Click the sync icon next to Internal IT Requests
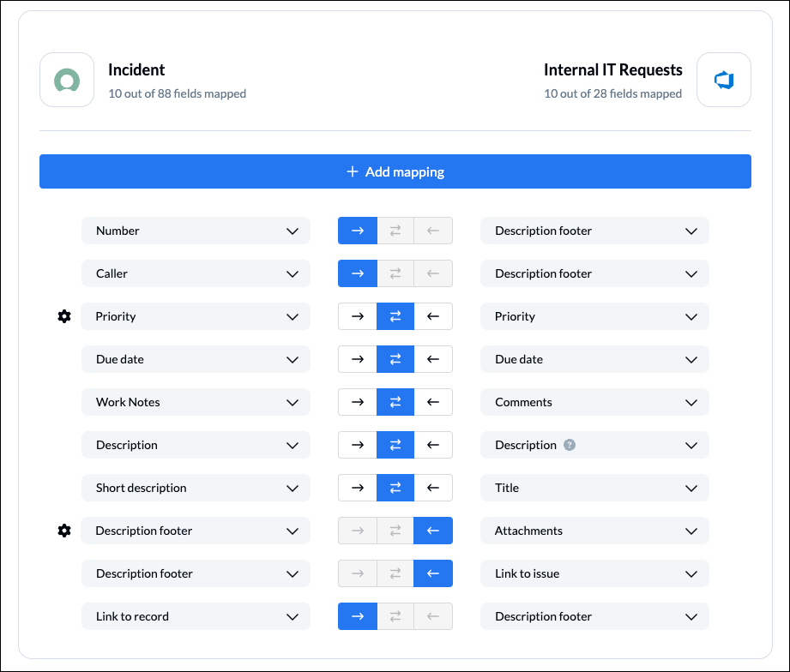 (723, 80)
